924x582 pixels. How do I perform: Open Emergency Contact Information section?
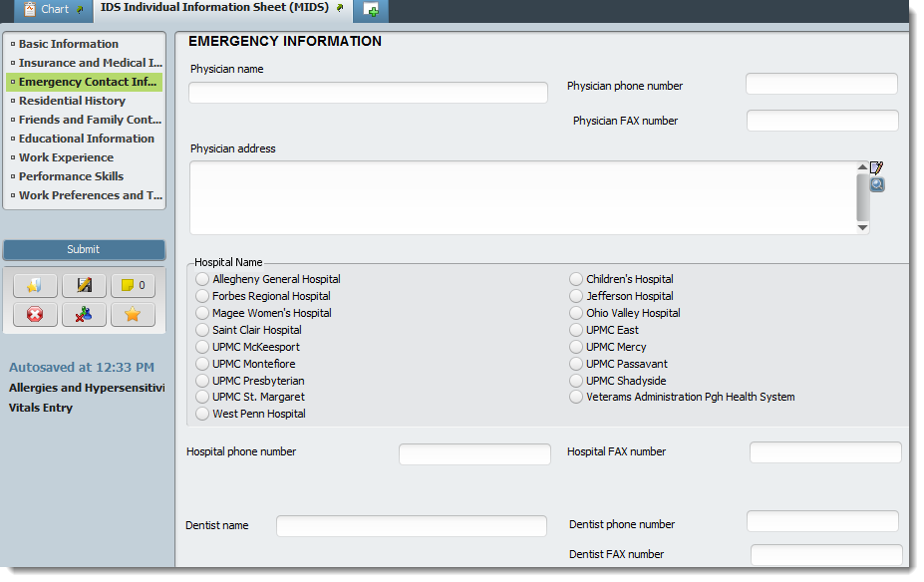(85, 82)
